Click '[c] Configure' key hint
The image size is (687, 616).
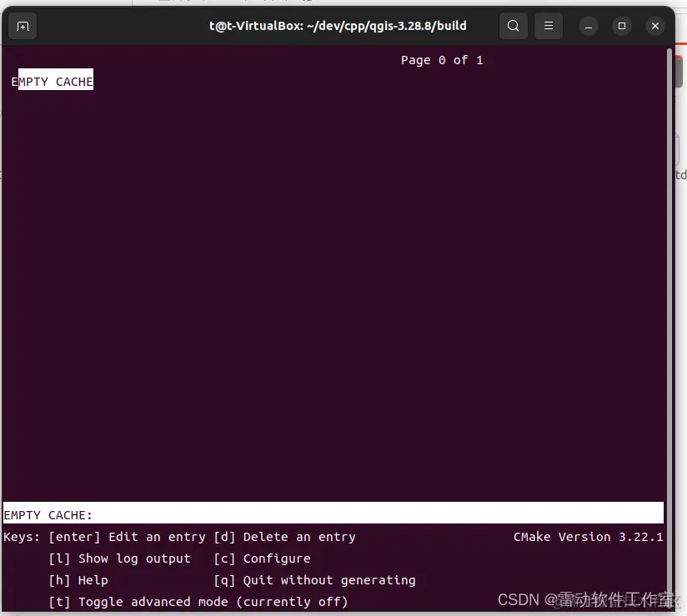262,558
